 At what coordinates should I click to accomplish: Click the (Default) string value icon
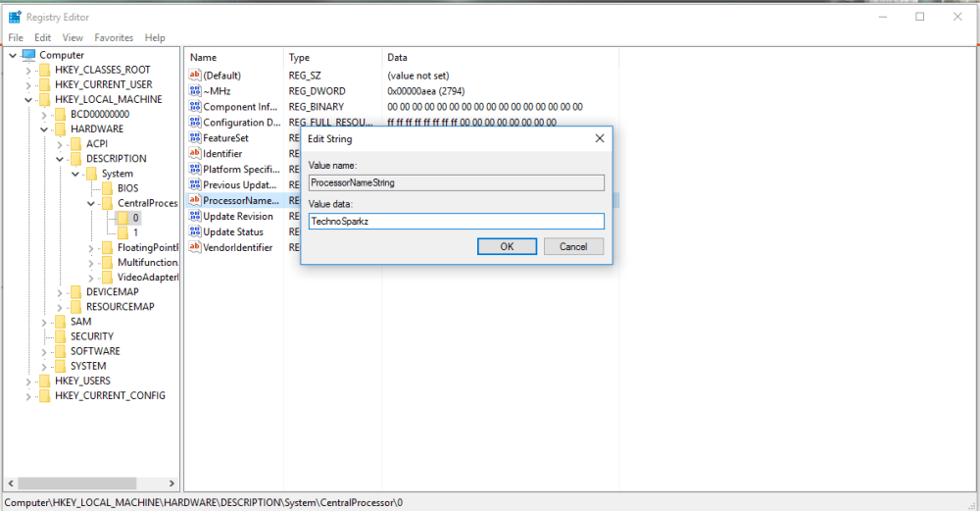(x=195, y=76)
